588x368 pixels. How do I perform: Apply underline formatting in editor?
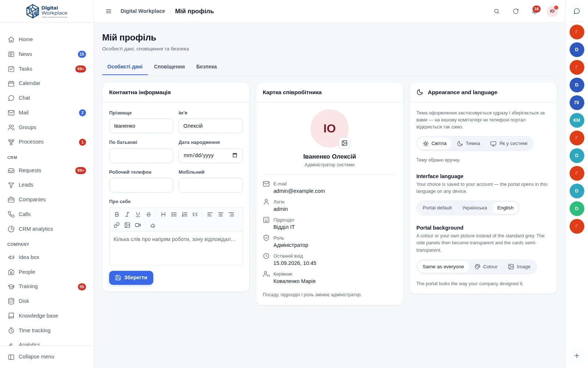tap(138, 214)
